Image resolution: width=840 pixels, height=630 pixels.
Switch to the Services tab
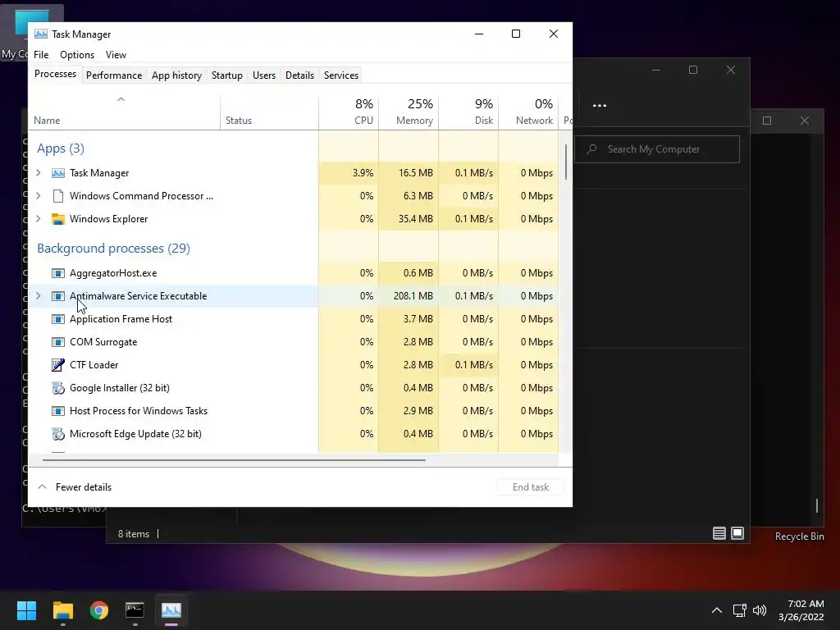[341, 75]
